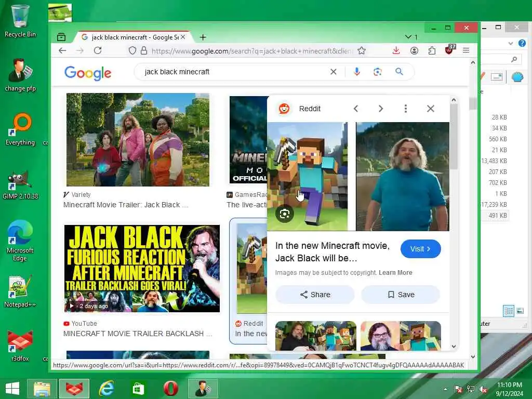
Task: Launch Everything search from desktop
Action: point(20,129)
